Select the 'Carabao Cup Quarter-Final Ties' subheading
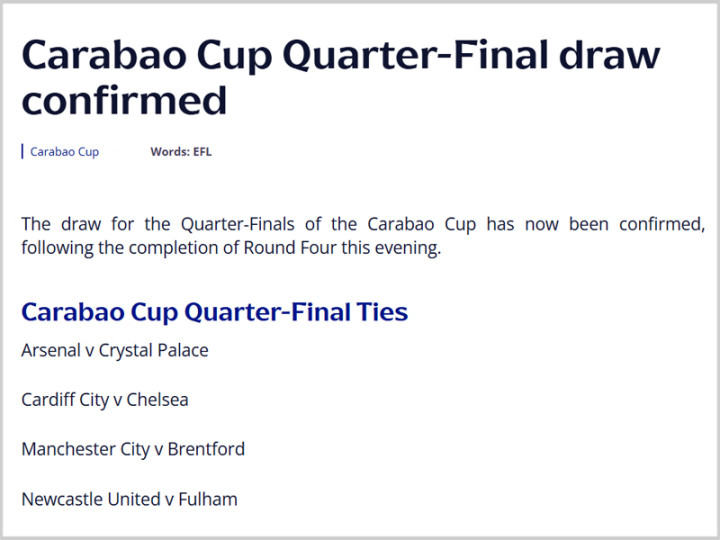Viewport: 720px width, 540px height. tap(214, 311)
